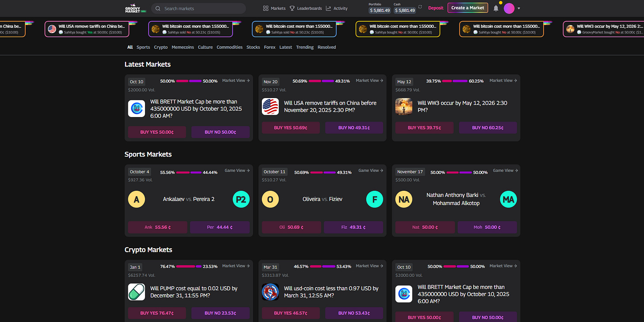Click the Ank 55.56¢ button
The image size is (644, 322).
coord(157,227)
